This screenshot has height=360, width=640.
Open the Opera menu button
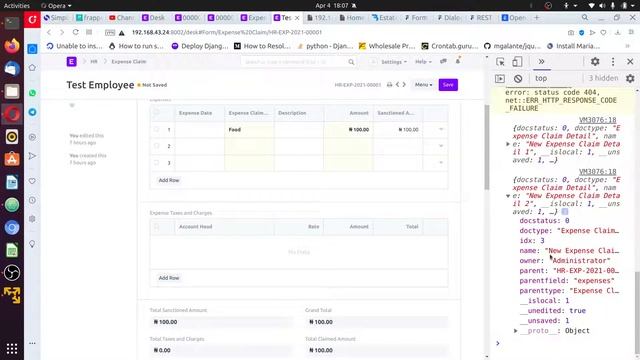point(32,19)
